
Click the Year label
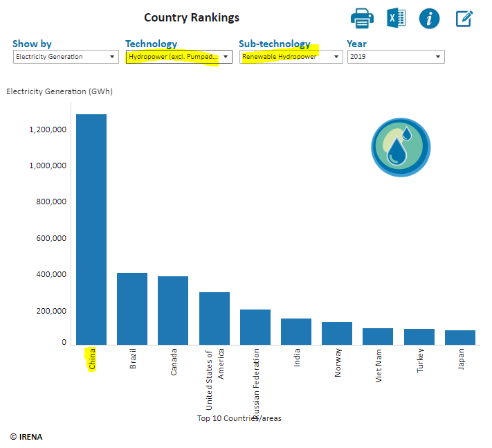click(356, 44)
